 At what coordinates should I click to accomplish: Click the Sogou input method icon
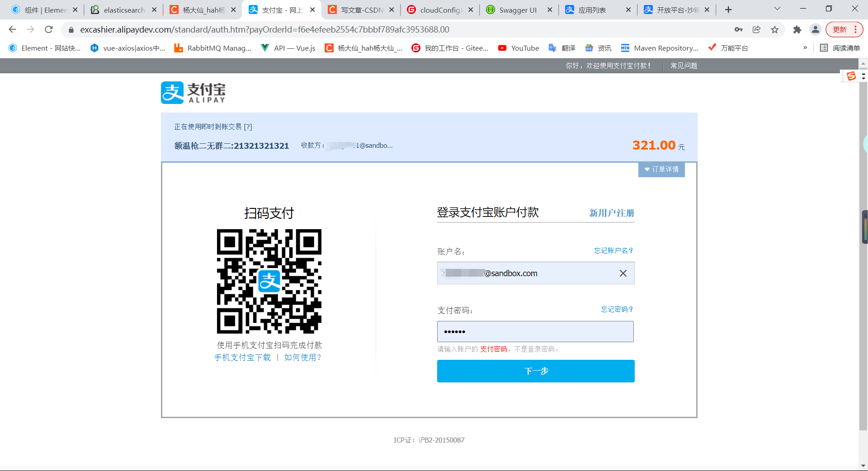click(x=851, y=76)
